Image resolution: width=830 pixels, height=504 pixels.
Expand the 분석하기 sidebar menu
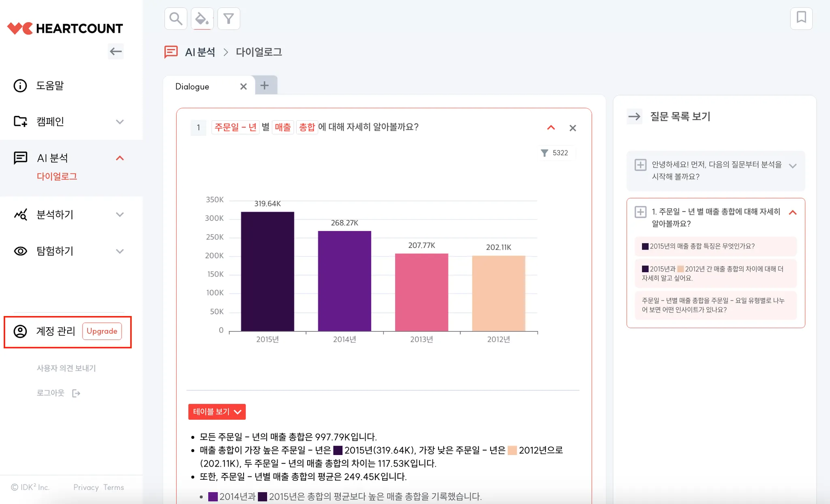(x=120, y=215)
